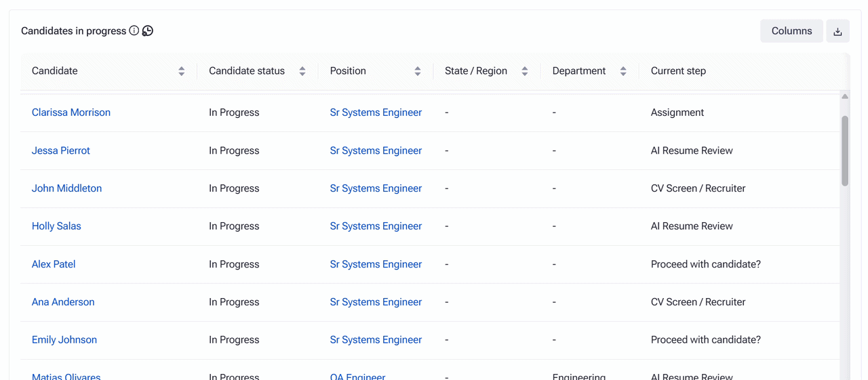Click Proceed with candidate? in Emily Johnson row
Image resolution: width=868 pixels, height=380 pixels.
click(706, 340)
